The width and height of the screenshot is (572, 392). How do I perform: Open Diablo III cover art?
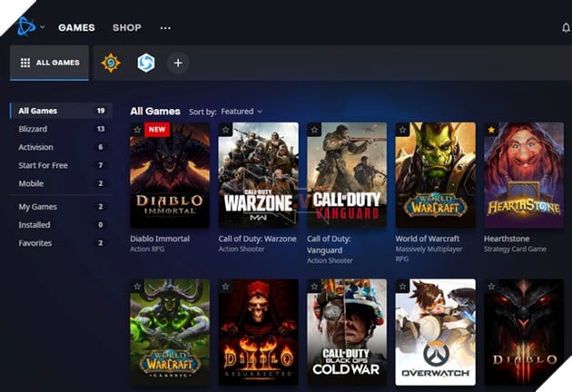[524, 332]
